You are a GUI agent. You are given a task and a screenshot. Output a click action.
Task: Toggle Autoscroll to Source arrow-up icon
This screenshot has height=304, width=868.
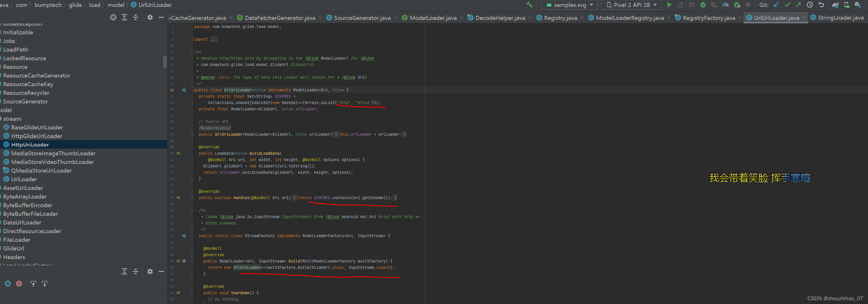pos(33,284)
